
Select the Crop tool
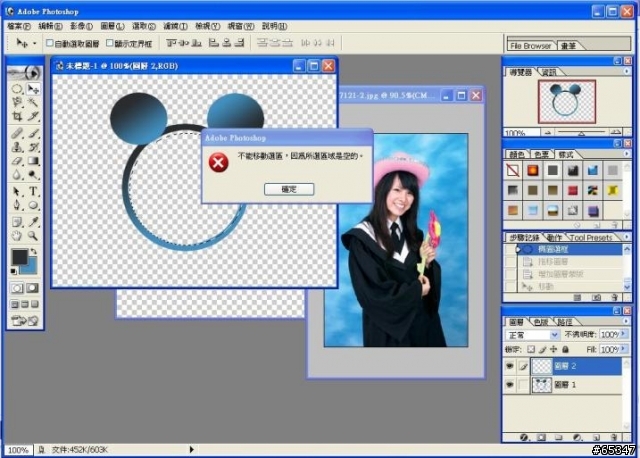point(17,116)
